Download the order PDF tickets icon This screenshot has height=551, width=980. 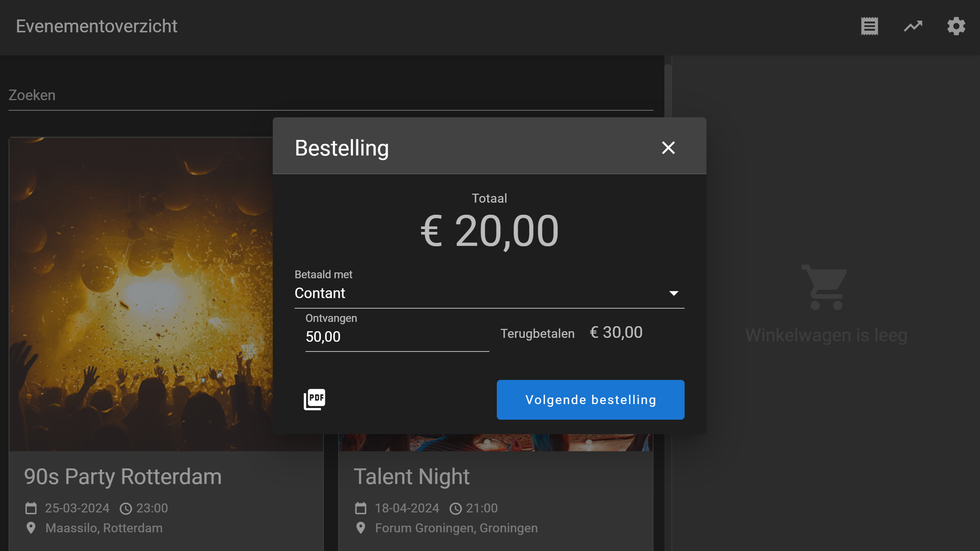[314, 399]
